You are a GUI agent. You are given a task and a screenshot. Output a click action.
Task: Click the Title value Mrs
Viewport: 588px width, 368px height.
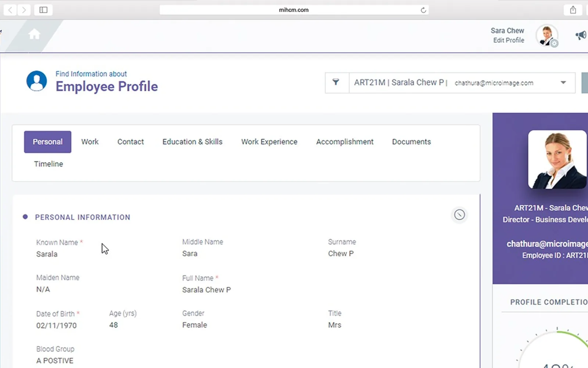(x=334, y=325)
